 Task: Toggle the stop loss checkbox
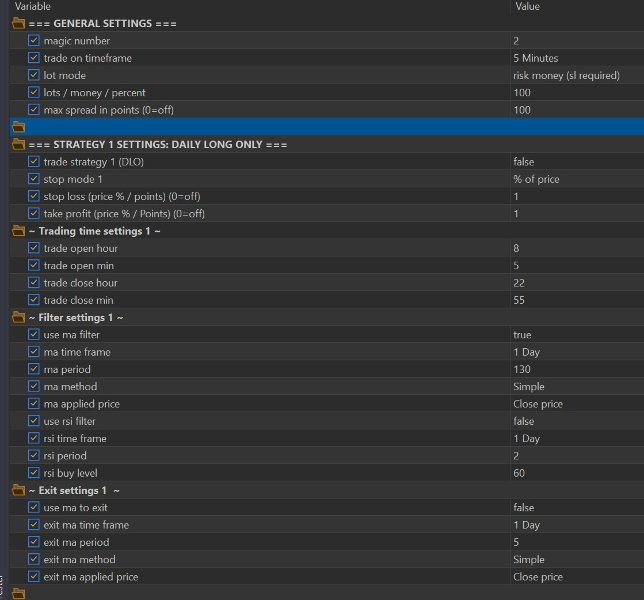[34, 196]
